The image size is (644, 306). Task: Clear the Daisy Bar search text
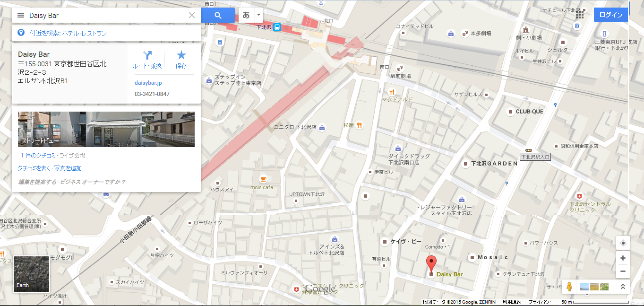[192, 15]
